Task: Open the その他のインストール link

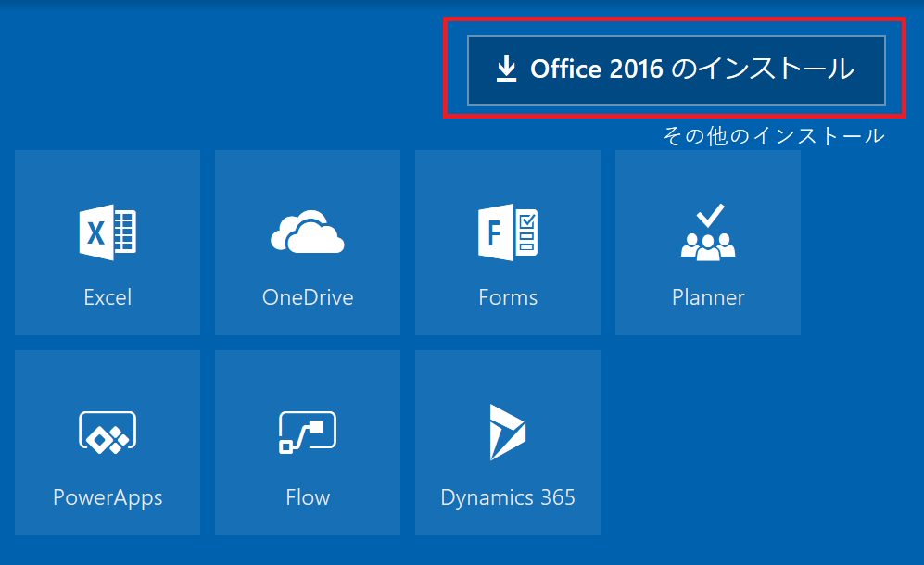Action: pos(773,136)
